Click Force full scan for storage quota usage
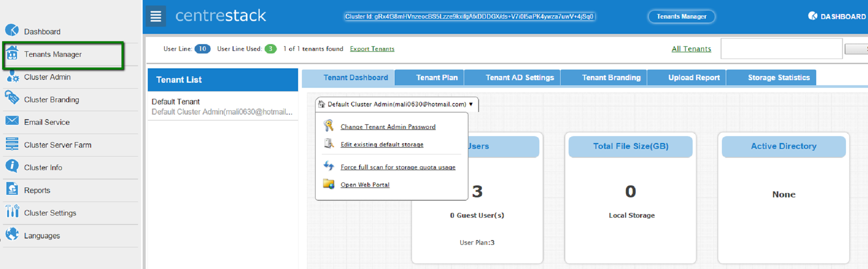 [398, 167]
